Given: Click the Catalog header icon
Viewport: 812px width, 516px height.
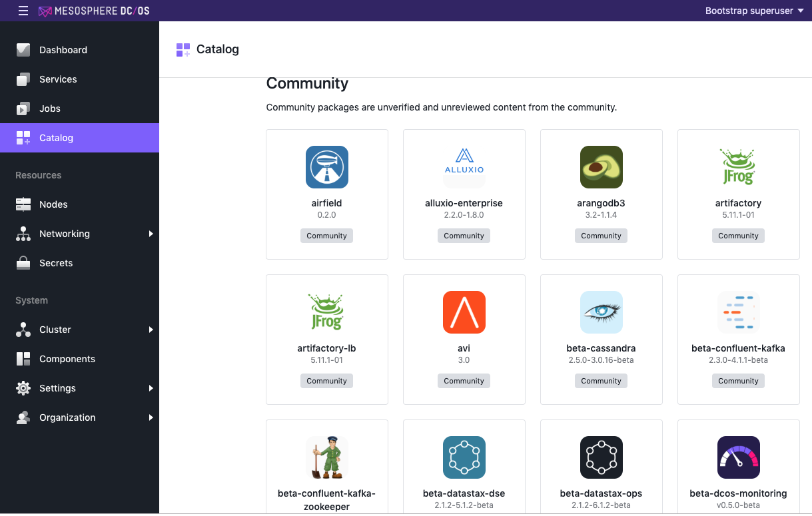Looking at the screenshot, I should point(183,50).
